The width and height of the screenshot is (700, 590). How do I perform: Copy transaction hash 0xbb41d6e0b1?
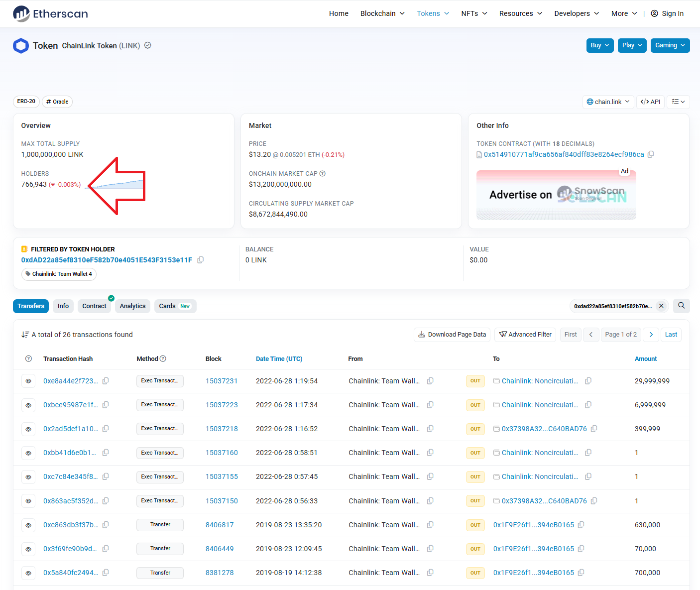pos(106,453)
